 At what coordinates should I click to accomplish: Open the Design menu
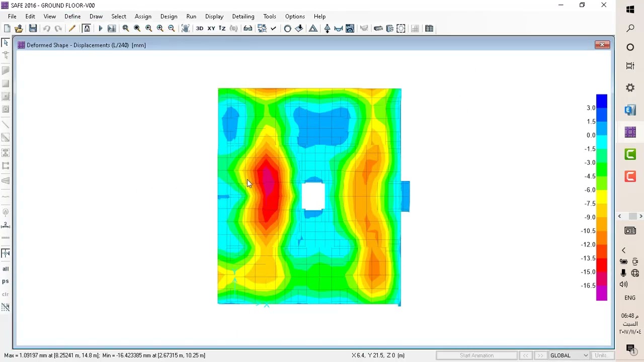pos(169,17)
